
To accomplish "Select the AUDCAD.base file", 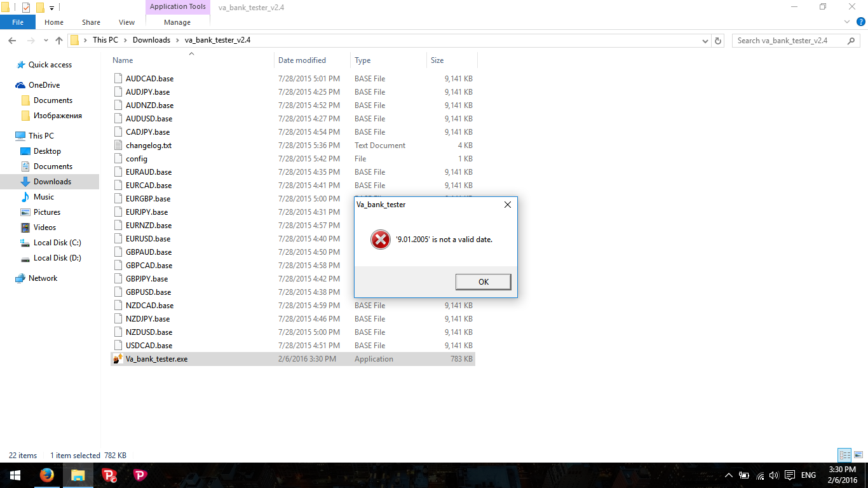I will 149,79.
